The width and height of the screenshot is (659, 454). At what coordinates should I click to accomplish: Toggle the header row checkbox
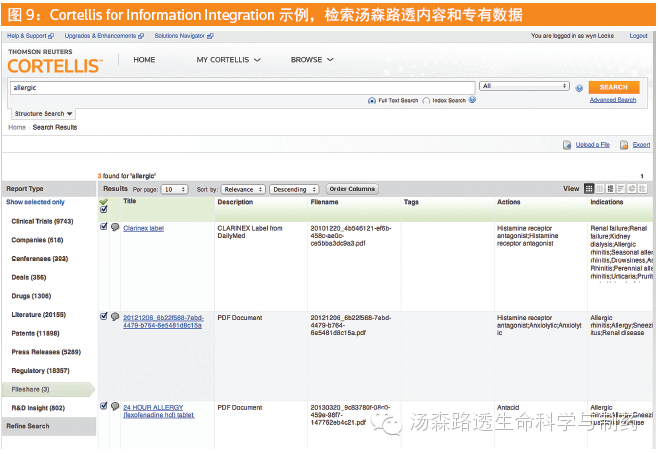pyautogui.click(x=104, y=209)
